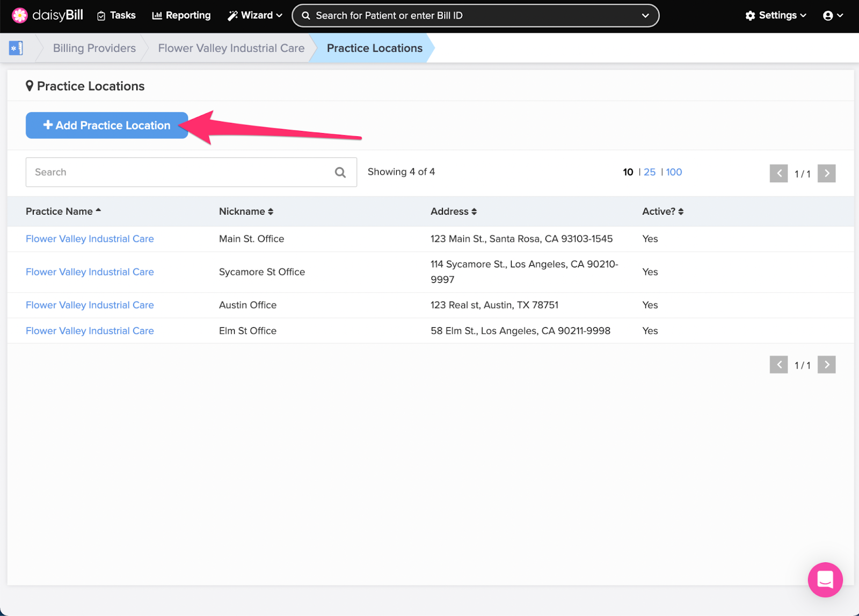Show 100 results per page
859x616 pixels.
click(x=674, y=172)
